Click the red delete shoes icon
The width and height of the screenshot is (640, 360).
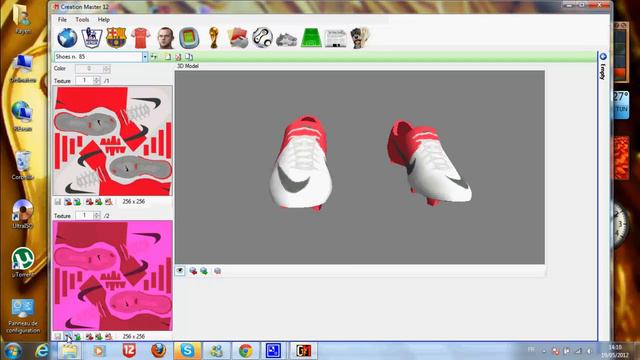point(178,57)
